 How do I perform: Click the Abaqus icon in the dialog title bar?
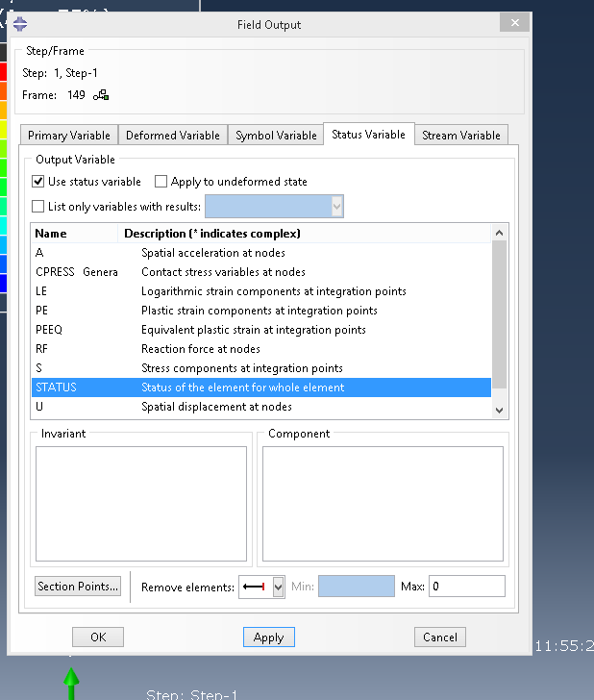20,24
